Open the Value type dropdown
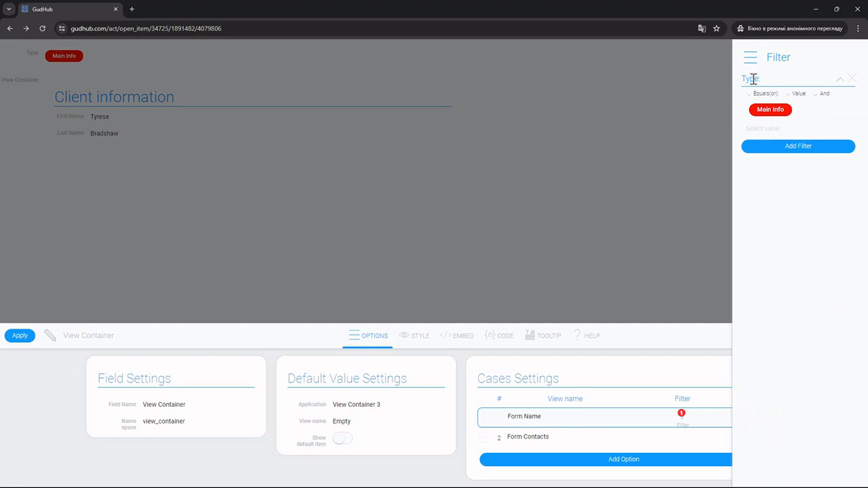This screenshot has height=488, width=868. pyautogui.click(x=796, y=94)
